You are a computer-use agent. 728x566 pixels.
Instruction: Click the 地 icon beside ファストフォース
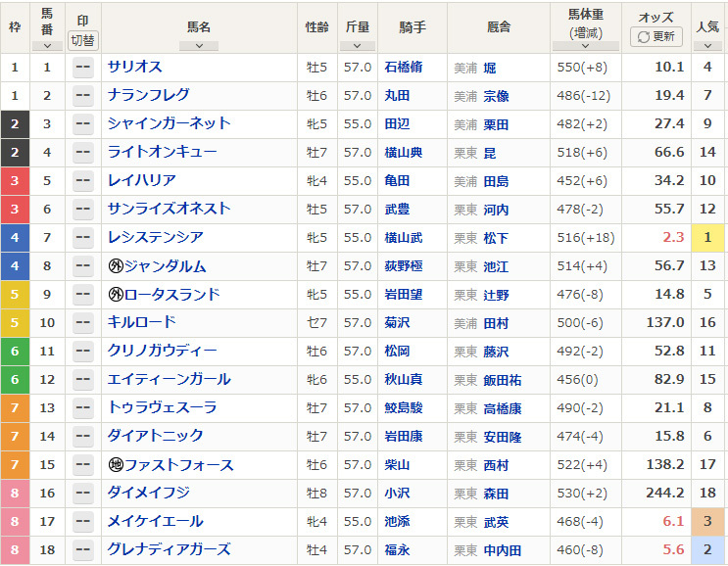115,465
